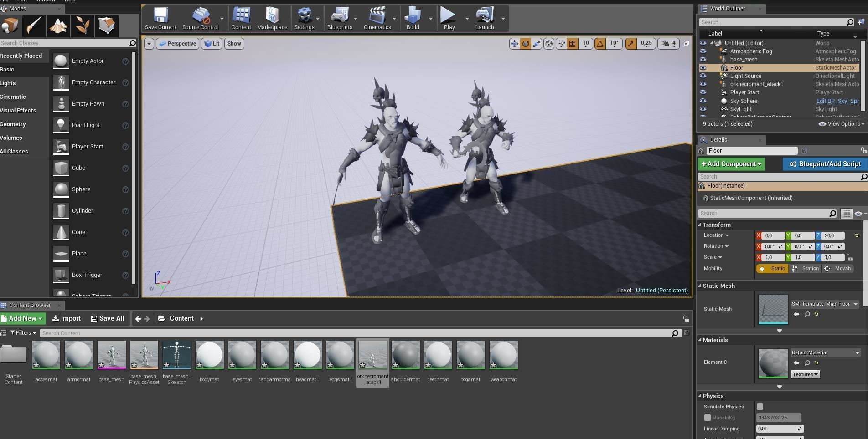
Task: Expand the Textures dropdown
Action: [x=805, y=374]
